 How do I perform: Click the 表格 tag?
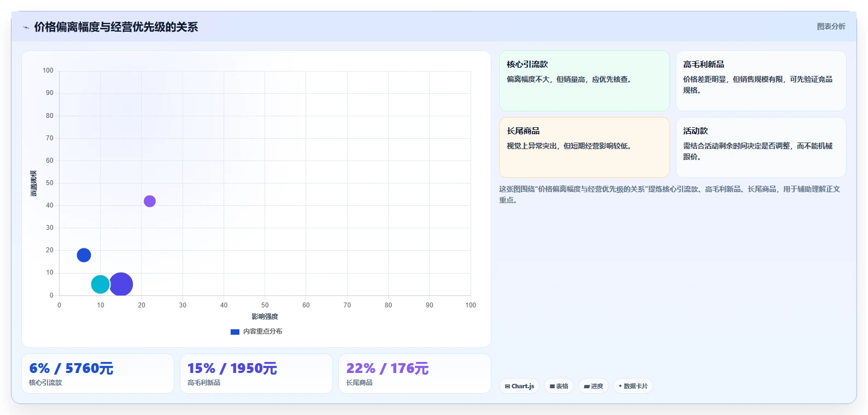pos(559,386)
